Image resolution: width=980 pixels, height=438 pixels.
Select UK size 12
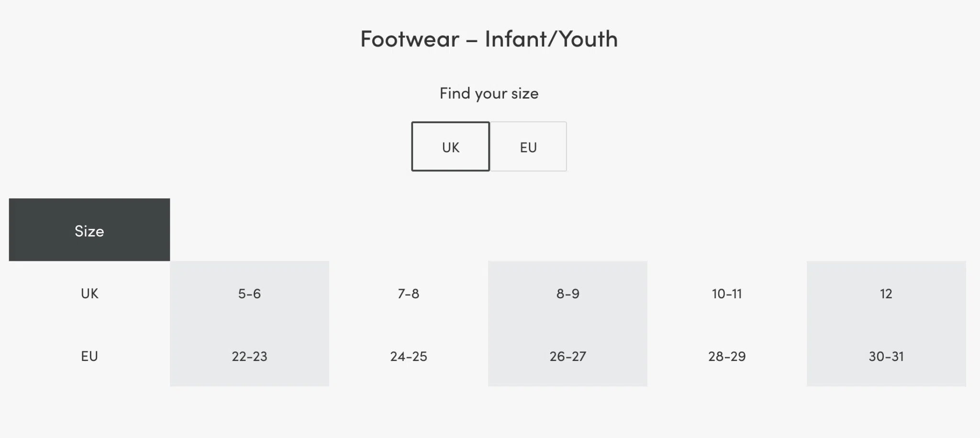point(886,293)
